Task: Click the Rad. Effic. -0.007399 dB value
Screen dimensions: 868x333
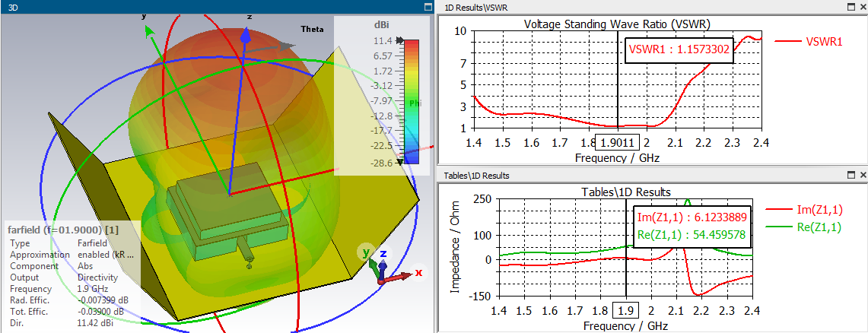Action: pos(103,300)
